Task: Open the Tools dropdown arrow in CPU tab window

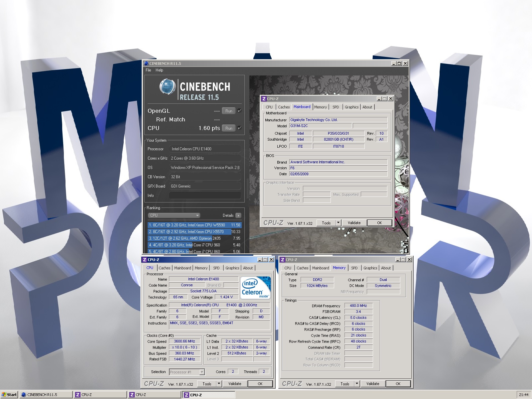Action: 219,384
